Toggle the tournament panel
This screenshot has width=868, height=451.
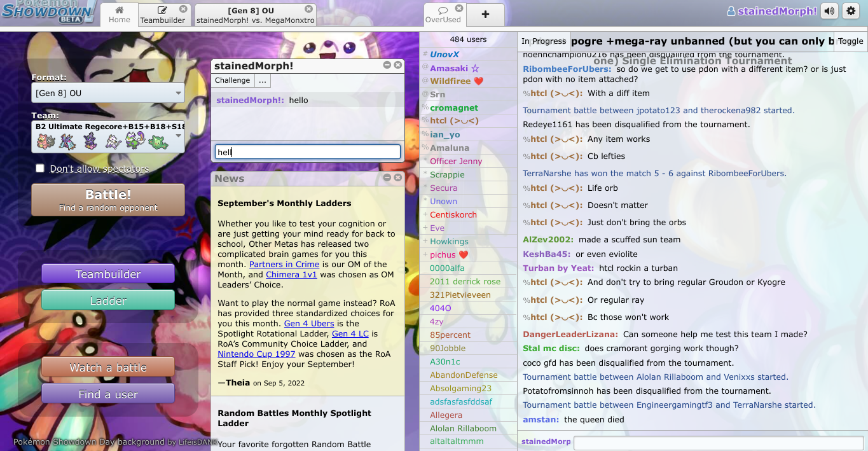pos(851,41)
